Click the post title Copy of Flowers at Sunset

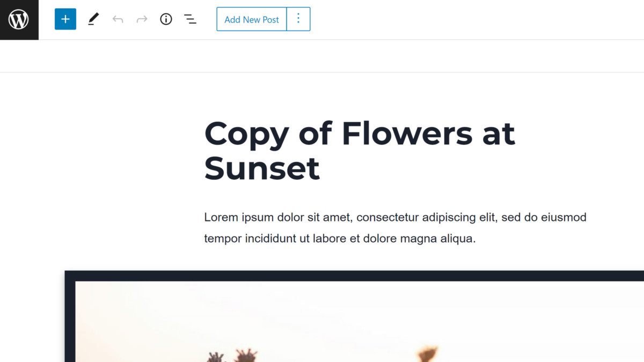click(x=360, y=150)
